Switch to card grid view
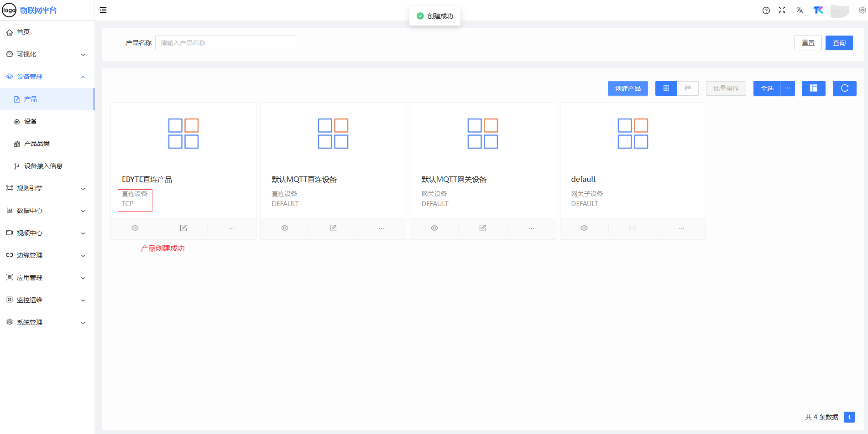Screen dimensions: 868x434 click(x=666, y=88)
